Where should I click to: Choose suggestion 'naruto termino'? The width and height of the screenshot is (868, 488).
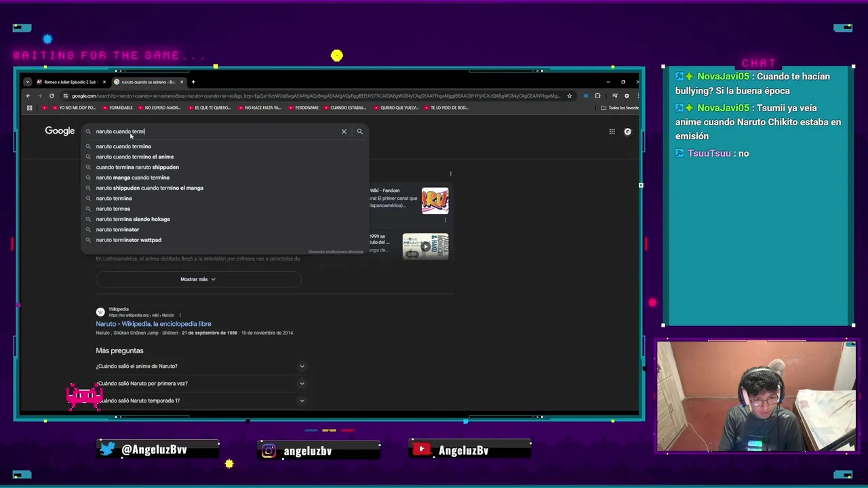(x=225, y=198)
